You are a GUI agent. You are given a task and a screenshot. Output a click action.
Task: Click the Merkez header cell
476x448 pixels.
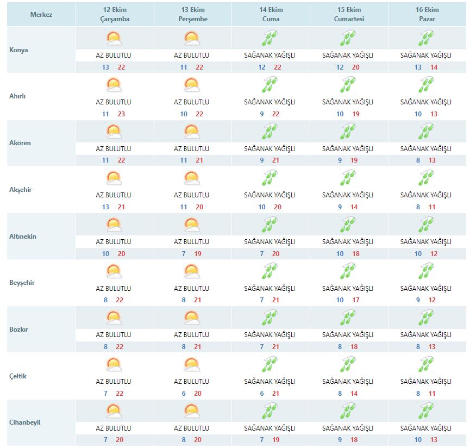(41, 15)
